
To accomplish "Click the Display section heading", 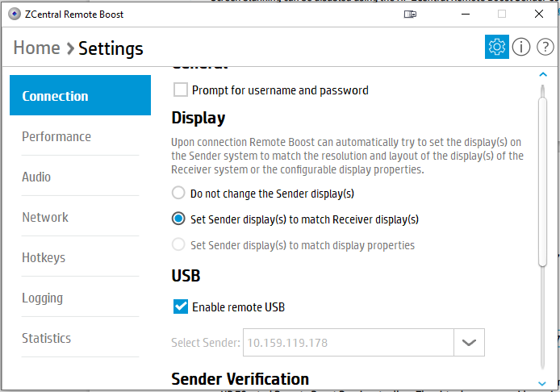I will coord(199,119).
